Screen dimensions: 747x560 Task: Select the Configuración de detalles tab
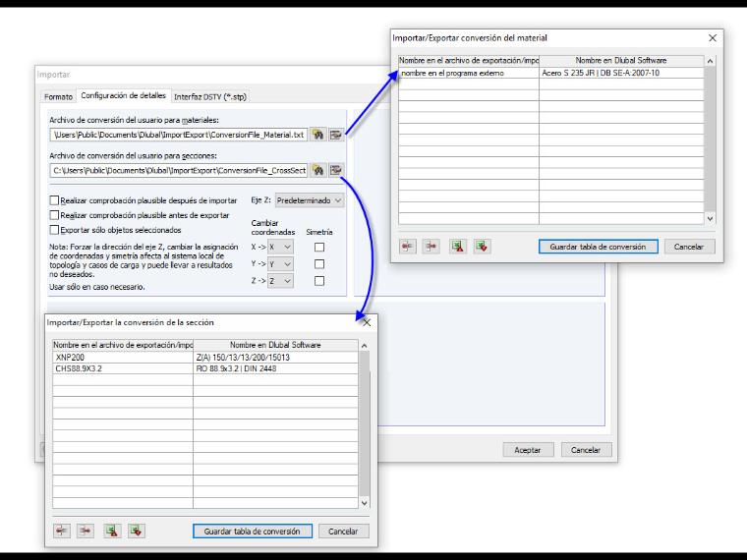coord(124,95)
